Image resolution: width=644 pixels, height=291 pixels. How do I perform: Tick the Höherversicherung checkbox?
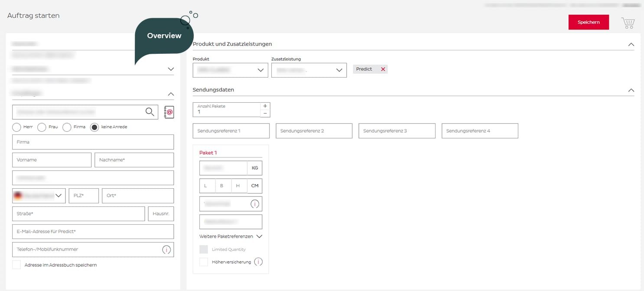(x=204, y=262)
